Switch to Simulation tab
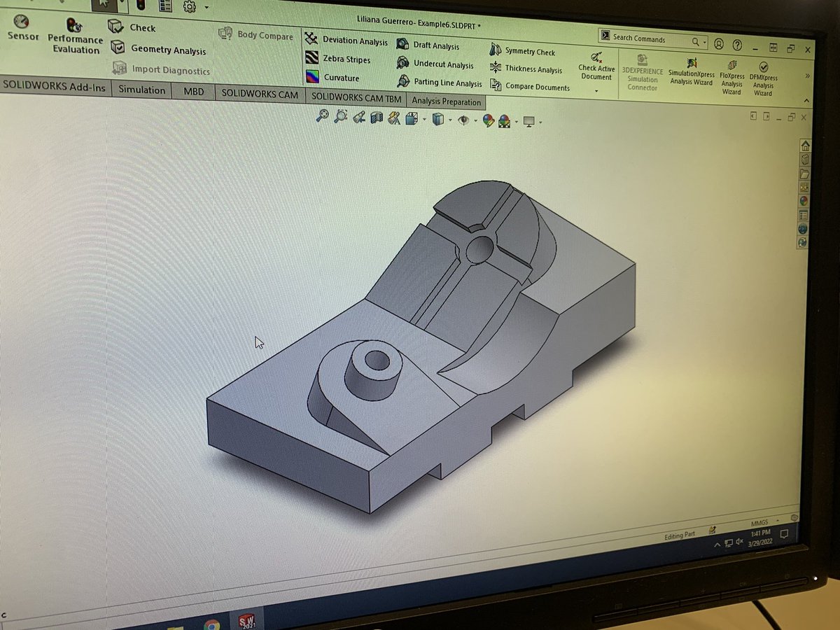The image size is (840, 630). (141, 90)
